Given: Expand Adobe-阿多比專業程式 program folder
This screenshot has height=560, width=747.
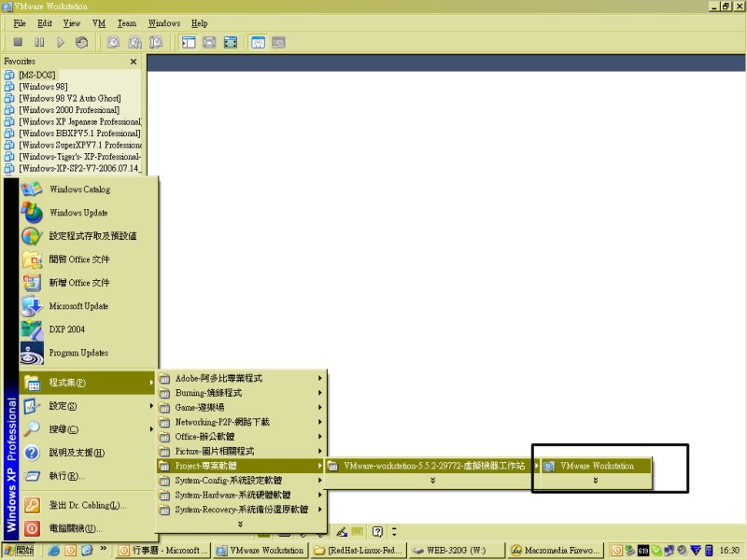Looking at the screenshot, I should (241, 378).
